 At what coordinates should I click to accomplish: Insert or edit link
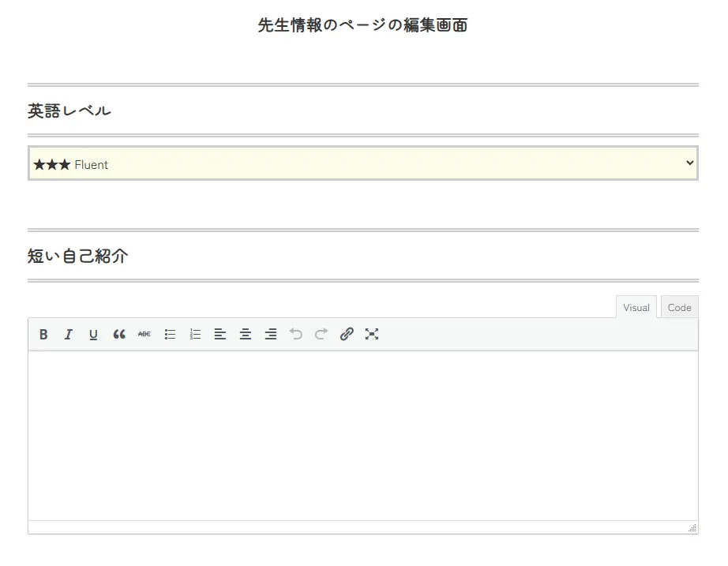point(347,334)
